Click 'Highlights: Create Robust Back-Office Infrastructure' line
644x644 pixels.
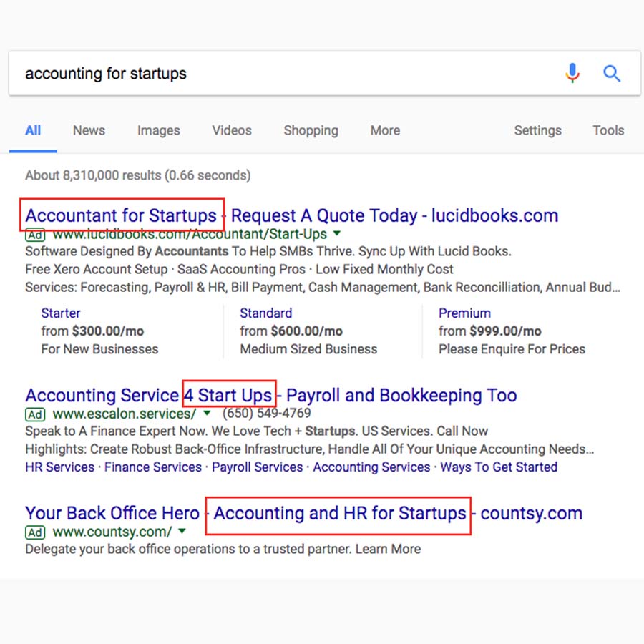tap(309, 449)
